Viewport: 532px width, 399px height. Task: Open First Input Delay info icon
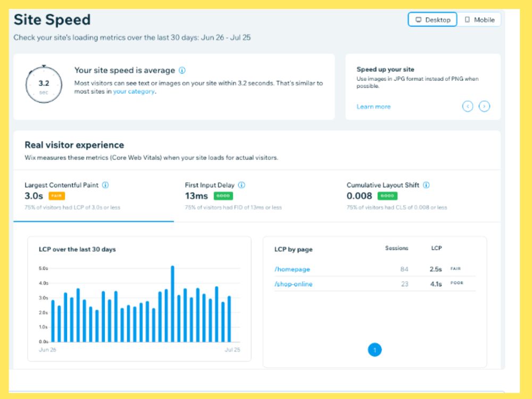[242, 185]
